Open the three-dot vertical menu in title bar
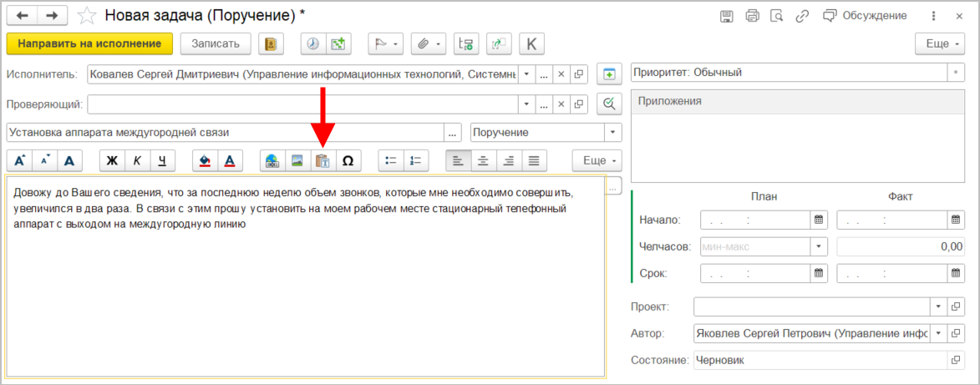 pos(934,16)
